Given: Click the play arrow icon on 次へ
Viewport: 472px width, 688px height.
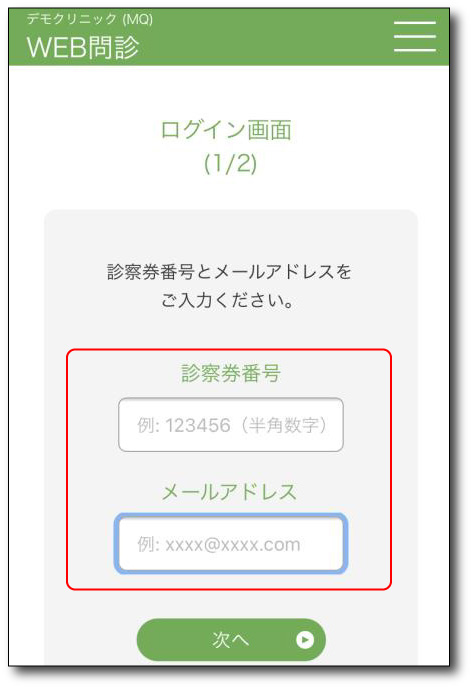Looking at the screenshot, I should 306,640.
